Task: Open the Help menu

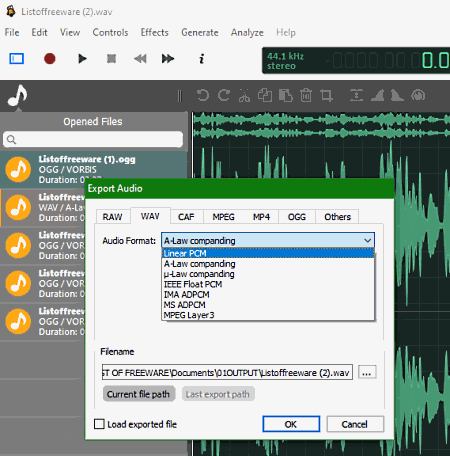Action: click(x=286, y=32)
